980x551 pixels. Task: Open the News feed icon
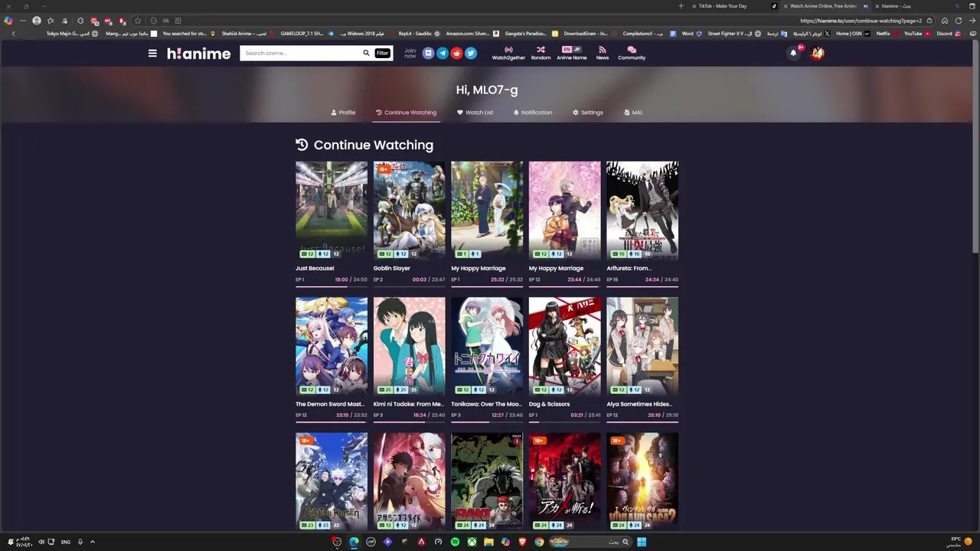click(x=603, y=53)
